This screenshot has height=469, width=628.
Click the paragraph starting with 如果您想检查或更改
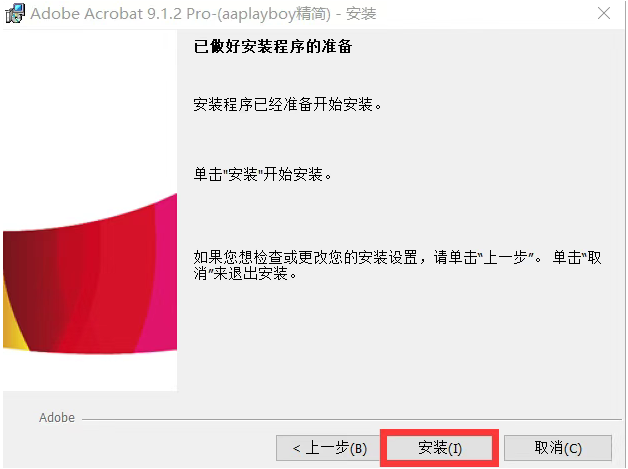(x=397, y=265)
